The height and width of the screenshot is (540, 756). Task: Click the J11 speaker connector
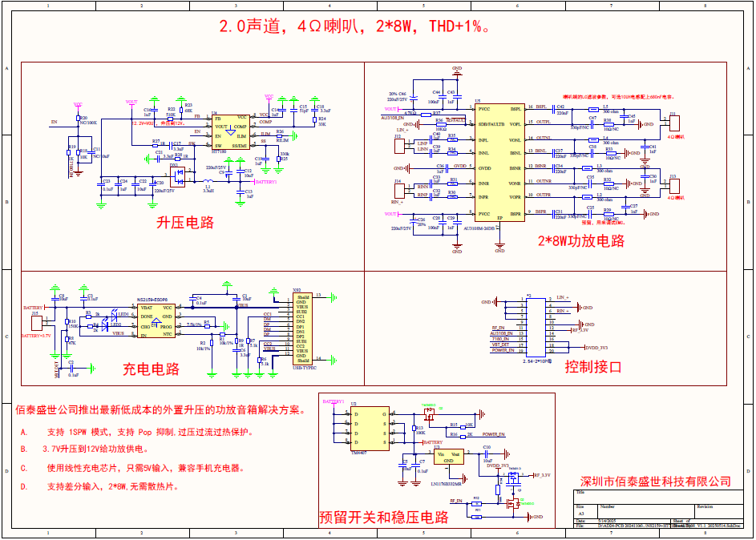[673, 123]
